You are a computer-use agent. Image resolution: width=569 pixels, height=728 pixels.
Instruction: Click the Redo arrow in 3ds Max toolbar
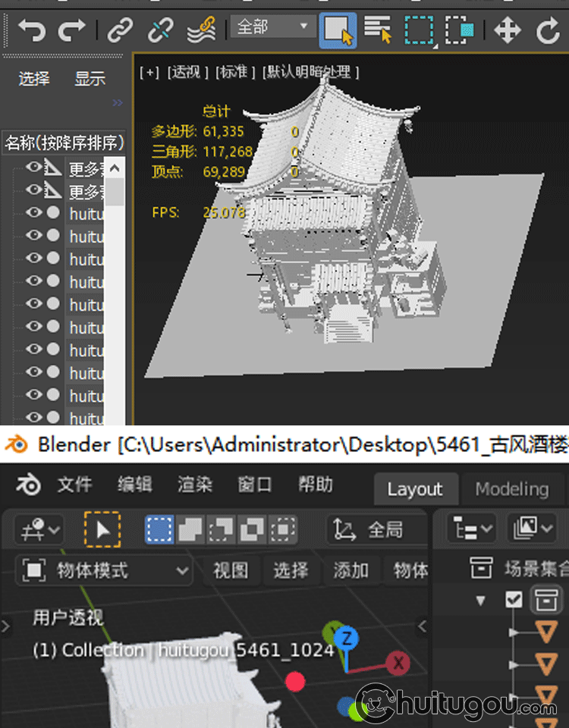point(72,30)
